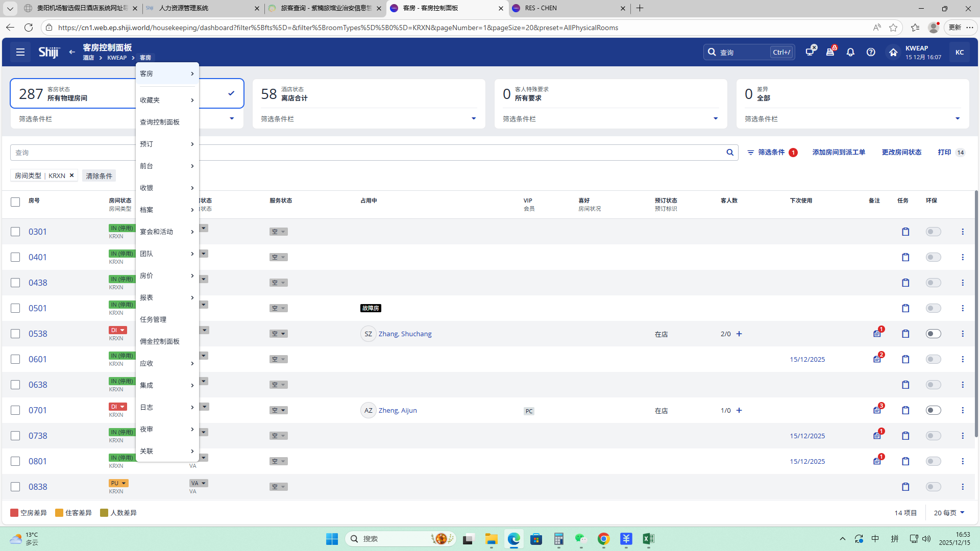Click the home icon beside KWEAP
Viewport: 980px width, 551px height.
pos(893,52)
